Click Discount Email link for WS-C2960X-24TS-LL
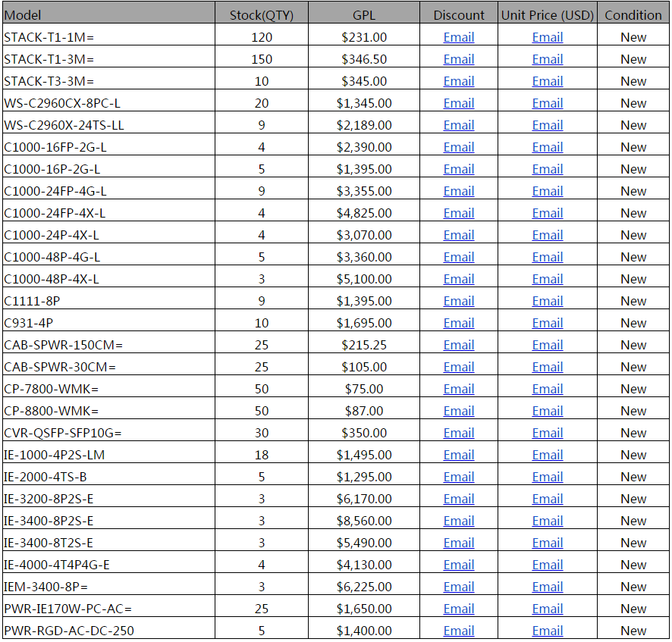The image size is (672, 642). click(459, 125)
